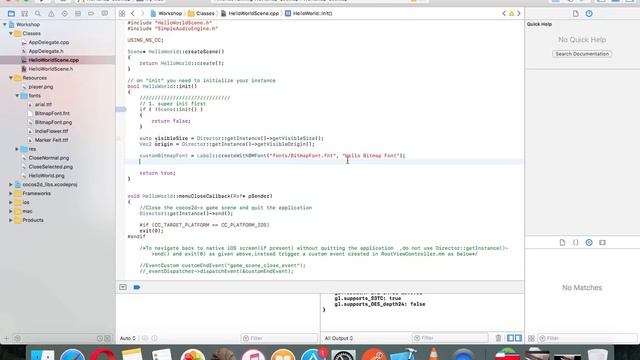The width and height of the screenshot is (640, 360).
Task: Show the File Template library
Action: click(x=562, y=242)
